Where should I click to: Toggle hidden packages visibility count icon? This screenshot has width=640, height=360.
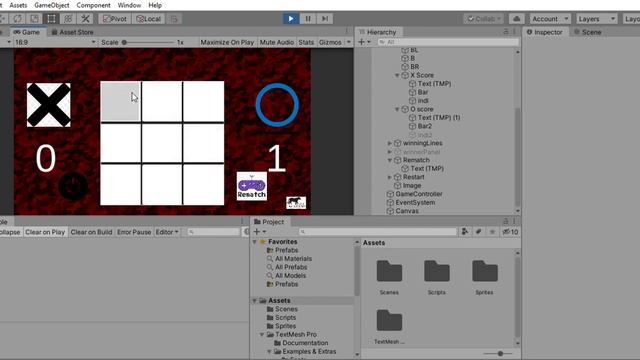click(x=510, y=232)
